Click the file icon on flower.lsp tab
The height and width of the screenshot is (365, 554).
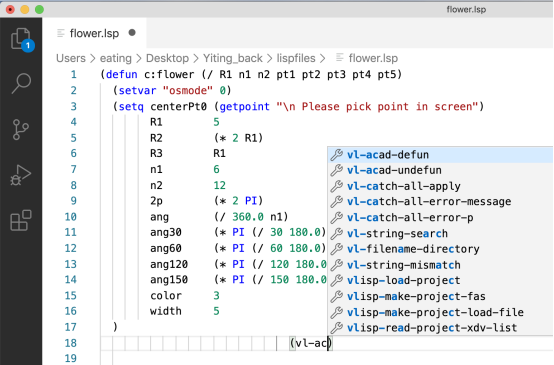click(61, 33)
